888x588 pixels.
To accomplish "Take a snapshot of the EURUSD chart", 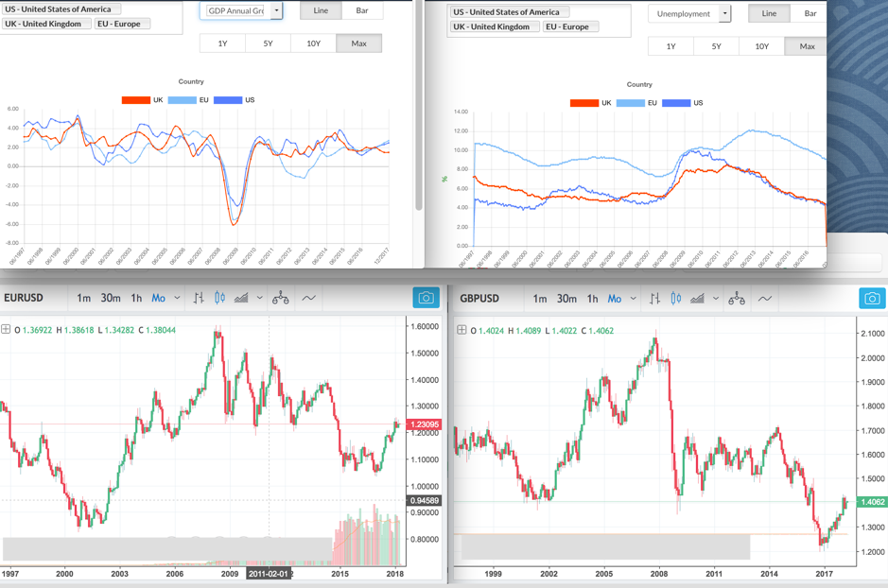I will (426, 298).
